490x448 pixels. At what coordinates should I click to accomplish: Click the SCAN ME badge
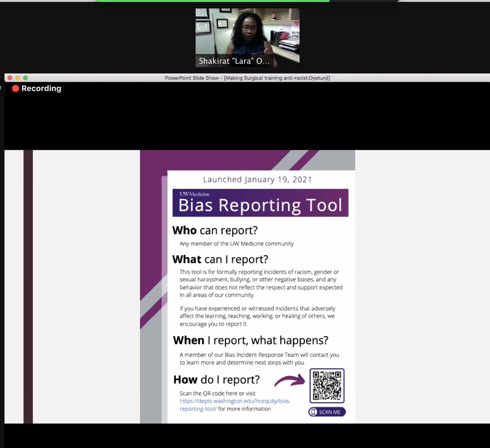(327, 412)
